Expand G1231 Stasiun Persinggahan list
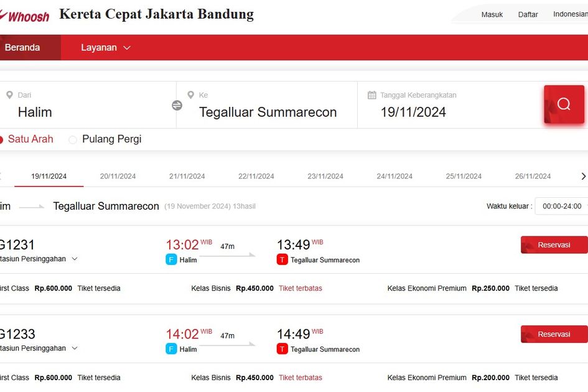 (x=39, y=259)
